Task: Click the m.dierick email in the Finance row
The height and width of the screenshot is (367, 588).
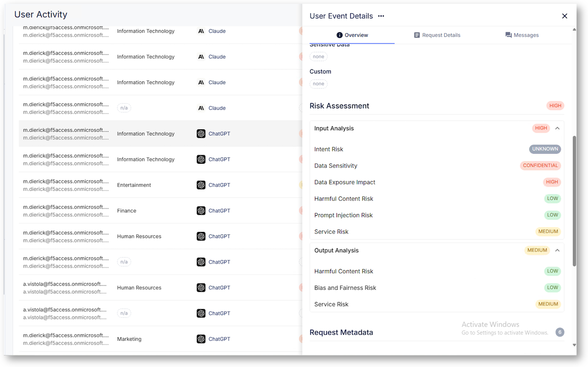Action: 66,207
